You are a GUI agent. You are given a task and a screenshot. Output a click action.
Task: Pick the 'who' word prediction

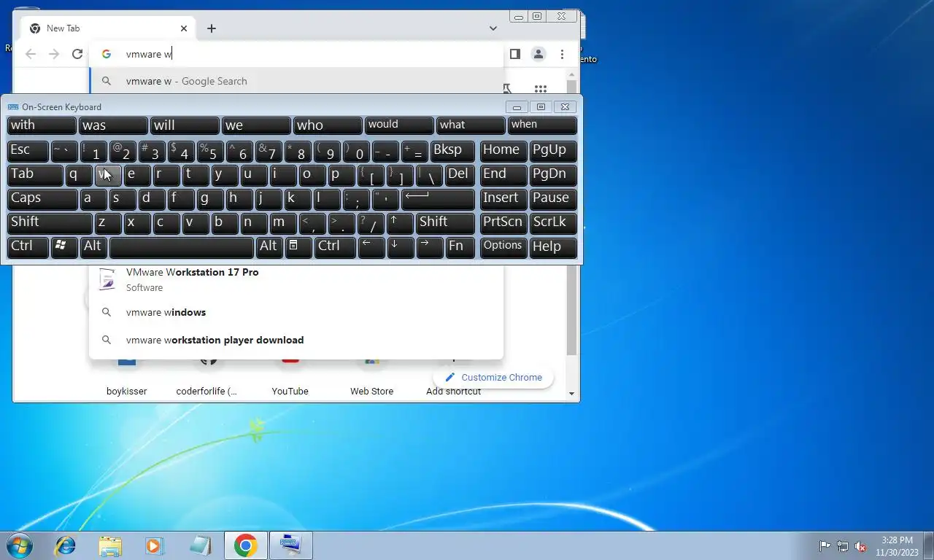coord(328,125)
